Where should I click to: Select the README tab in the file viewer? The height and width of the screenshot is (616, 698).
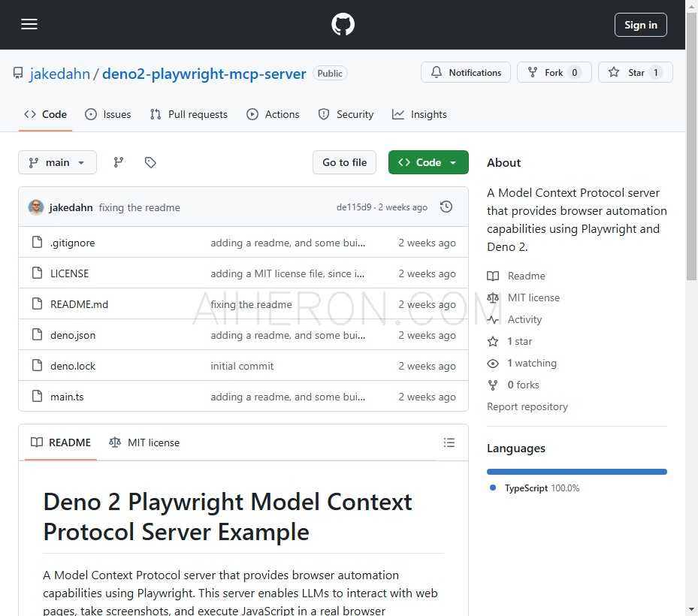pyautogui.click(x=61, y=442)
